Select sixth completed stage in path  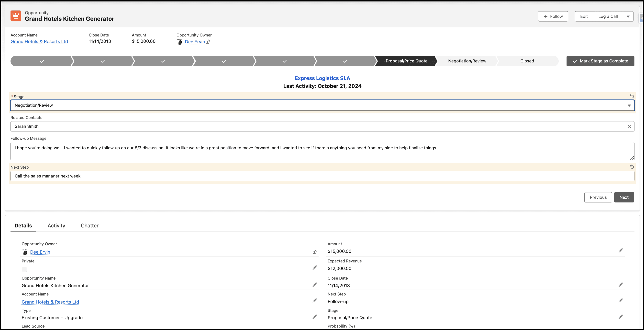(x=345, y=61)
